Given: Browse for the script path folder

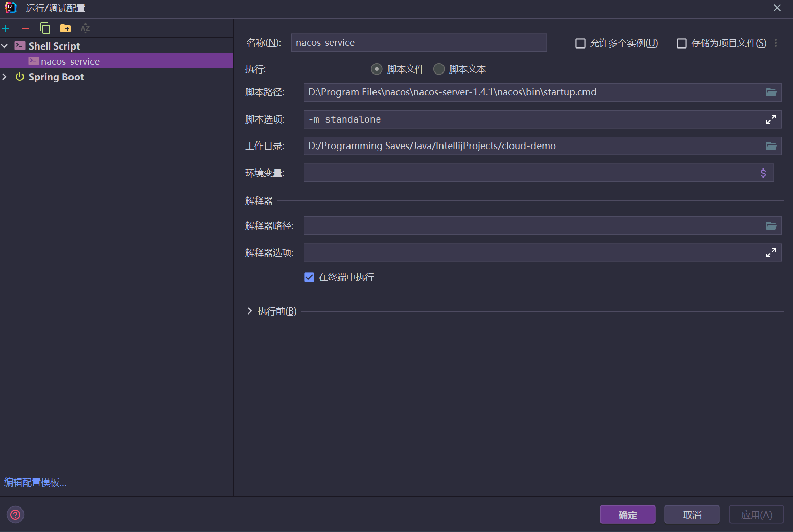Looking at the screenshot, I should pos(771,92).
